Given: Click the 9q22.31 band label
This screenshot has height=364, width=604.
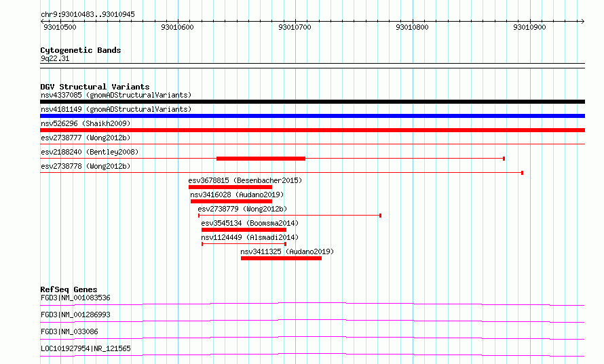Looking at the screenshot, I should coord(55,58).
